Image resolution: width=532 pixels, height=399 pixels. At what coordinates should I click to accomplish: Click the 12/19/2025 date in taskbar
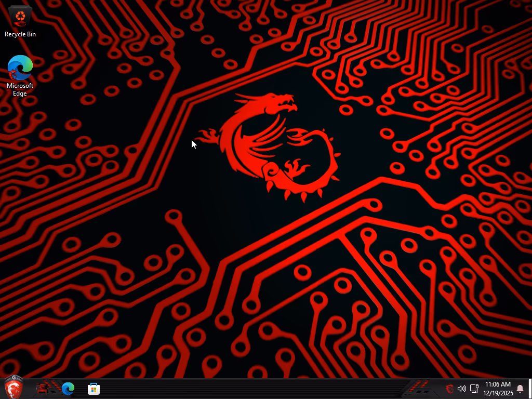point(498,393)
